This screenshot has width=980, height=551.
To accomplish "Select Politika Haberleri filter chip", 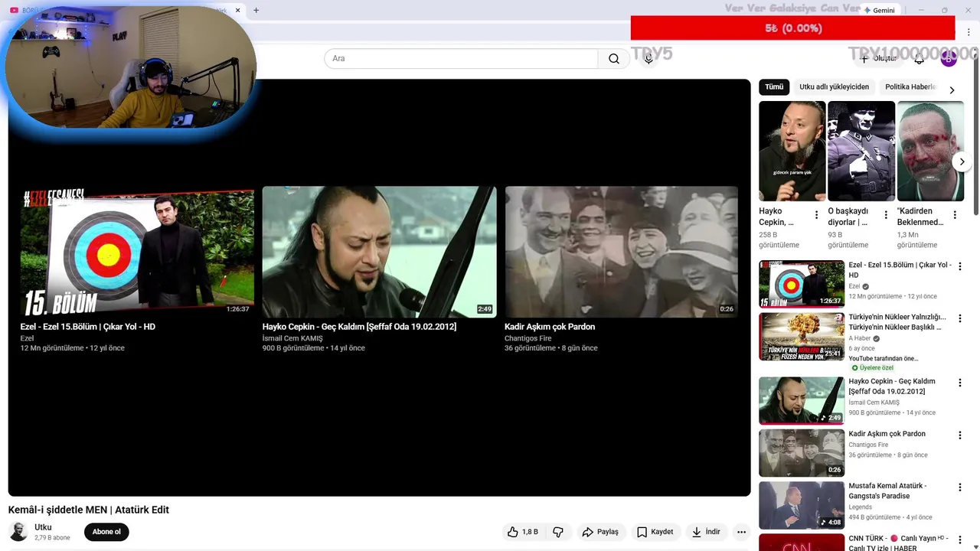I will tap(910, 86).
